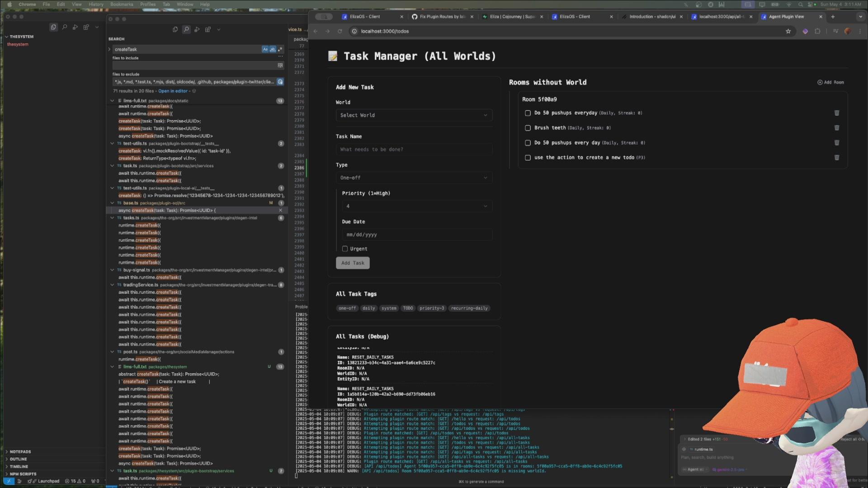
Task: Toggle Match Case in the createTask search
Action: [x=265, y=49]
